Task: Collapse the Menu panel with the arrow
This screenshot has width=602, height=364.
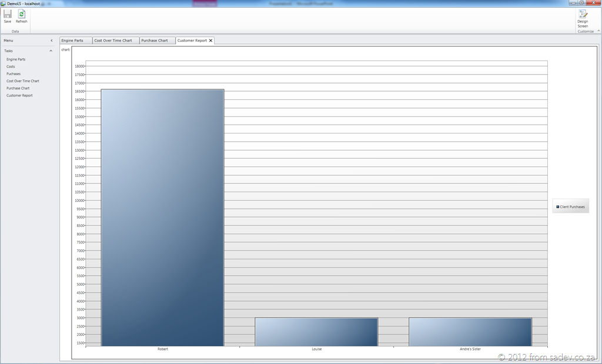Action: (x=52, y=41)
